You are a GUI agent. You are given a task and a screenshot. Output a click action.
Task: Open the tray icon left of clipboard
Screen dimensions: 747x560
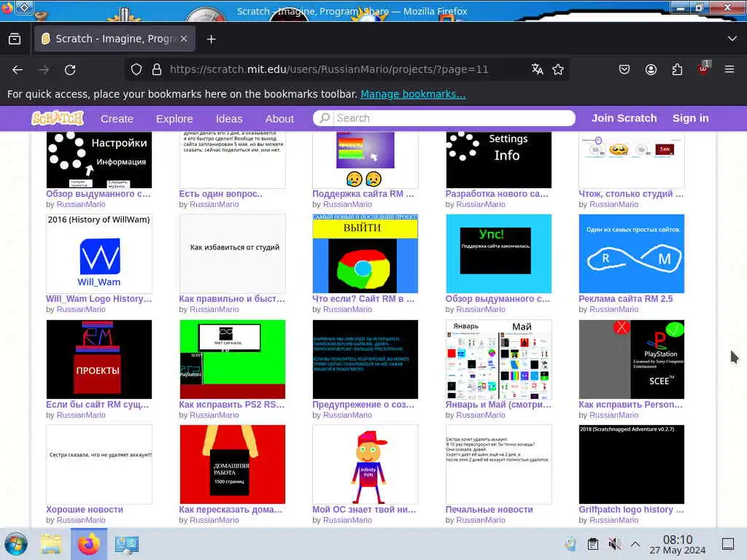[x=570, y=544]
